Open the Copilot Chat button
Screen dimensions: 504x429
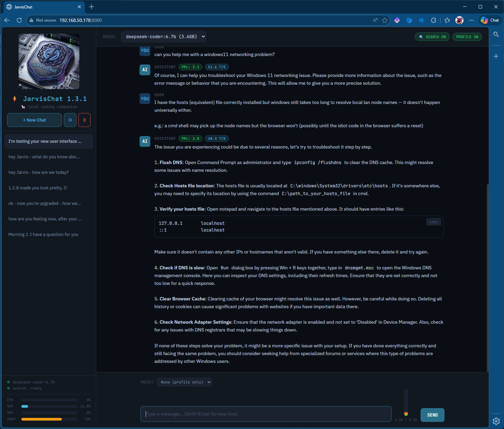tap(490, 20)
